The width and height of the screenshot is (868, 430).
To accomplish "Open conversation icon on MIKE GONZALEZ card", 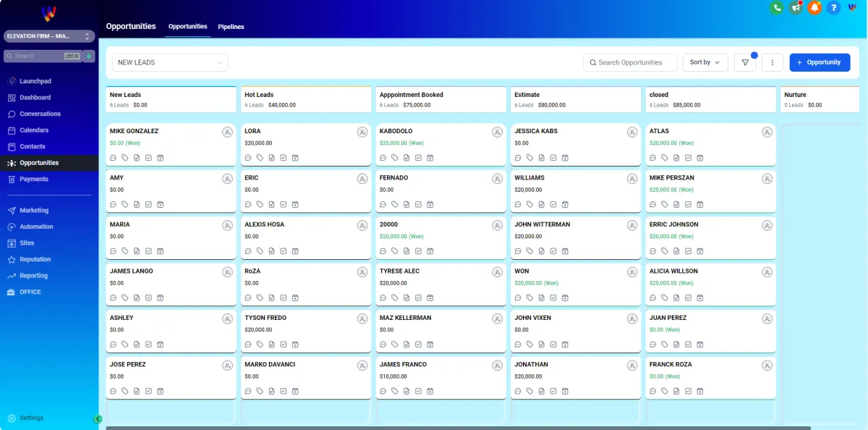I will tap(114, 157).
